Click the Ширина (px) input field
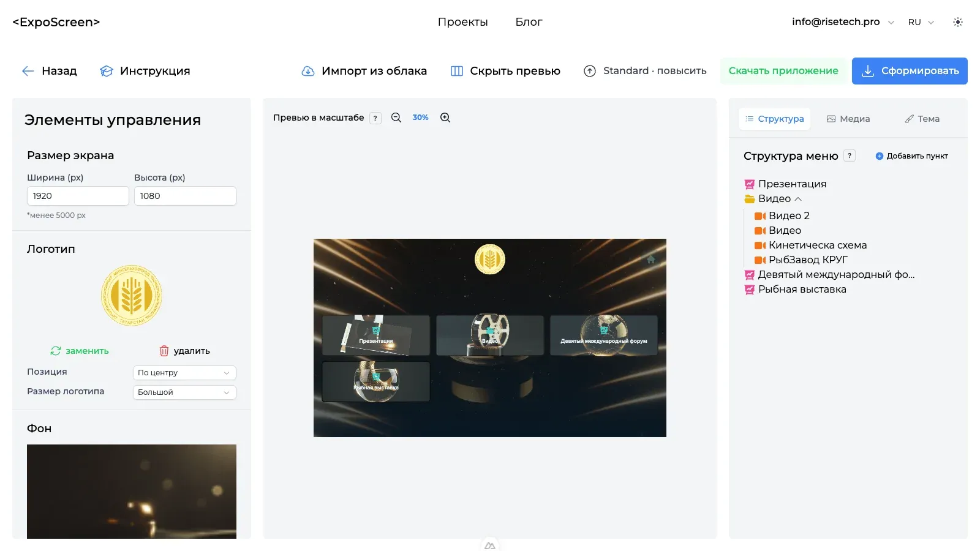Viewport: 980px width, 551px height. [x=78, y=196]
